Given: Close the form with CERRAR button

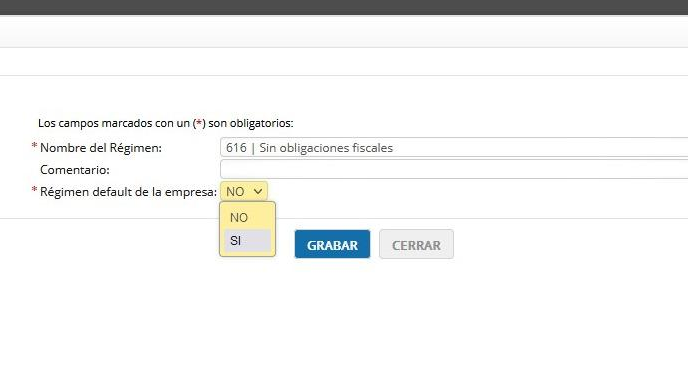Looking at the screenshot, I should pyautogui.click(x=416, y=244).
